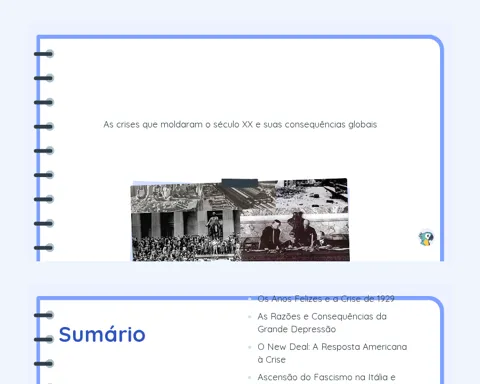
Task: Select the bottom binder ring on first slide
Action: pyautogui.click(x=44, y=248)
